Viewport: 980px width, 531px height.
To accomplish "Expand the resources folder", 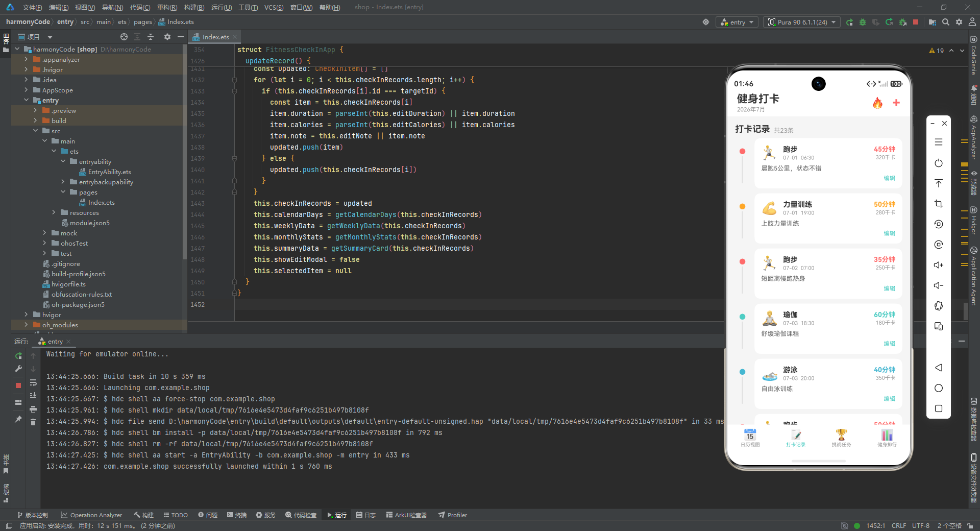I will pyautogui.click(x=54, y=212).
